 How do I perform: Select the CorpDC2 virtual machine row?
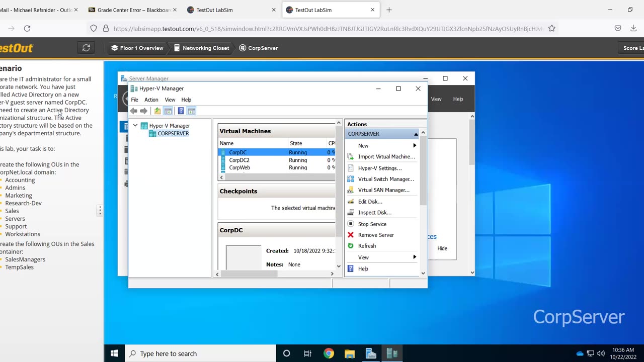[277, 160]
